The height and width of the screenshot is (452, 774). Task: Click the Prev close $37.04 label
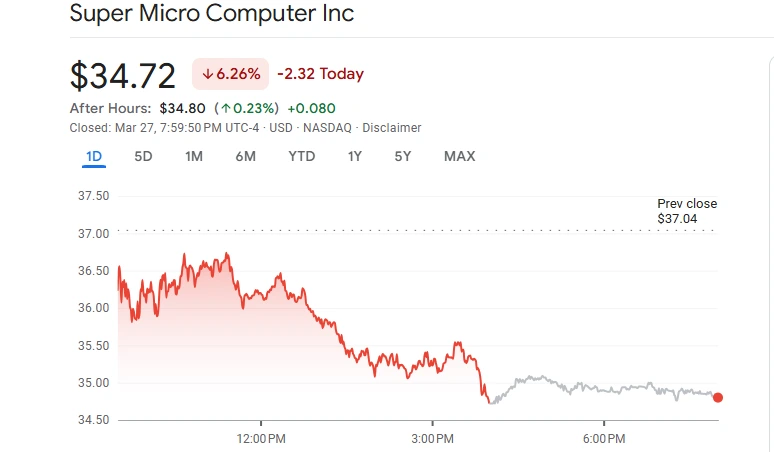pyautogui.click(x=686, y=210)
